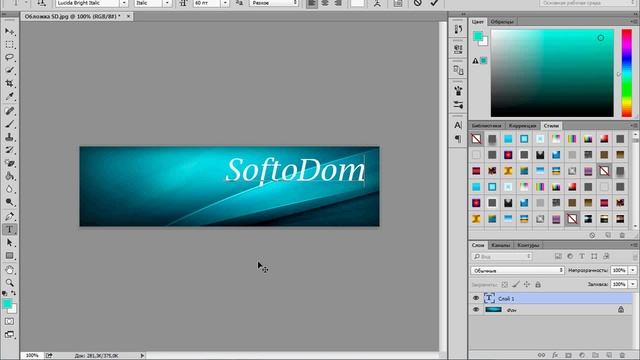Open the anti-aliasing method dropdown
This screenshot has height=360, width=640.
pos(274,3)
